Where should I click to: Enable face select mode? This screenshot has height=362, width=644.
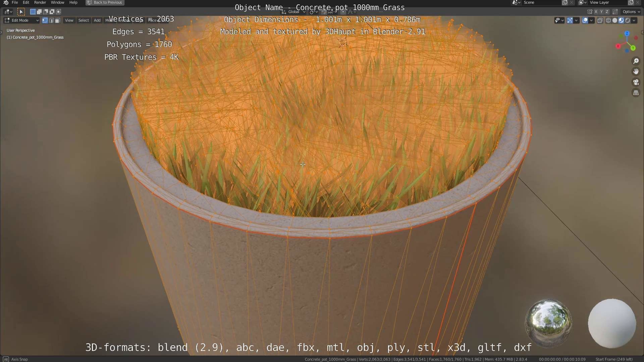tap(57, 20)
